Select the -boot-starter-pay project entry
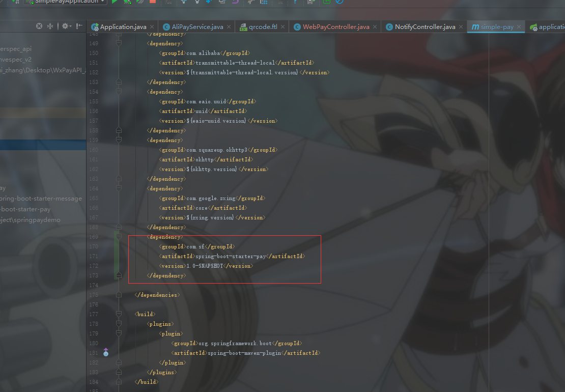Viewport: 565px width, 392px height. click(x=25, y=209)
